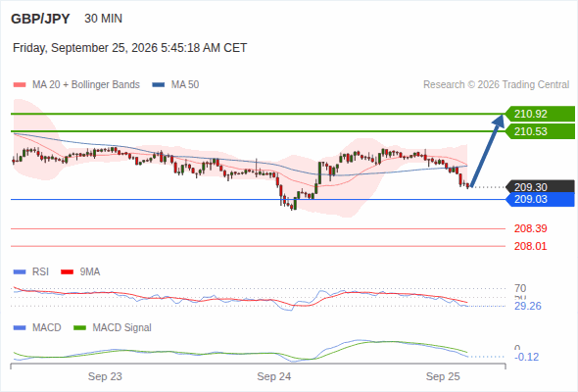Click the 208.01 support level label
Screen dimensions: 578x392
(x=530, y=246)
